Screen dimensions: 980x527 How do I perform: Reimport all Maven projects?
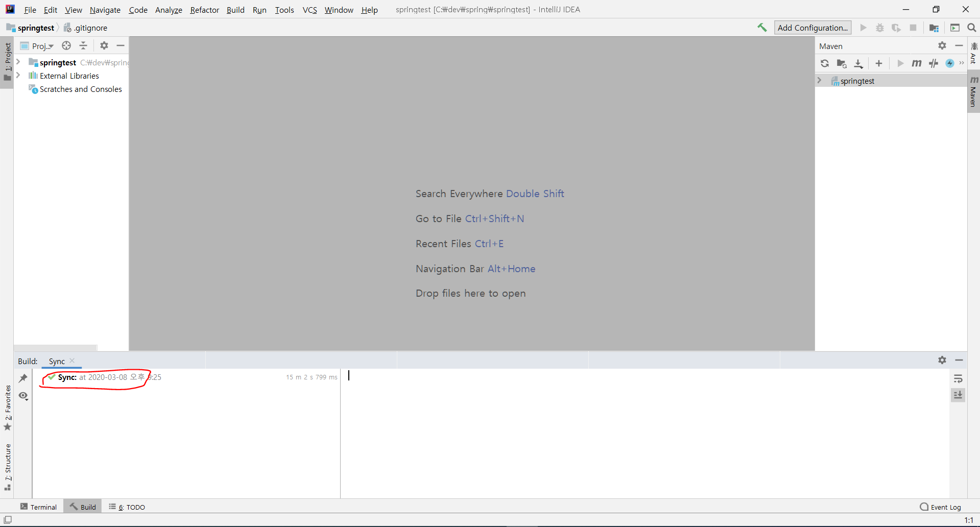coord(825,63)
